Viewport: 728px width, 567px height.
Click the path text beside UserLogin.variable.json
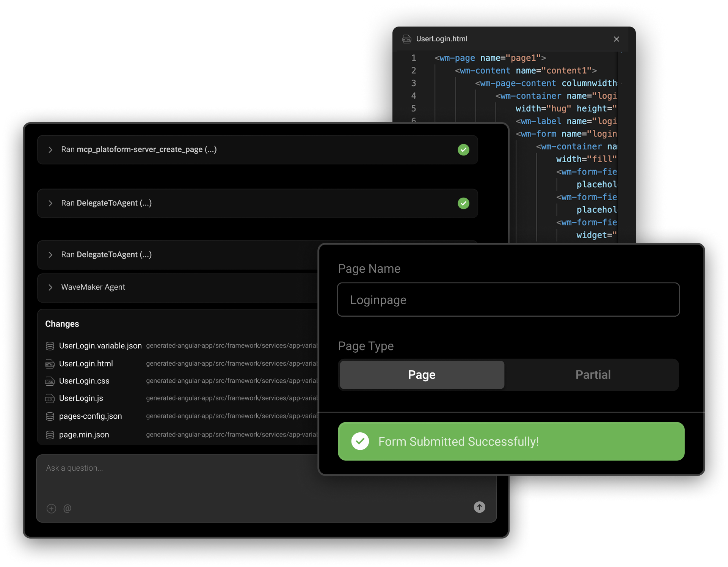tap(232, 346)
